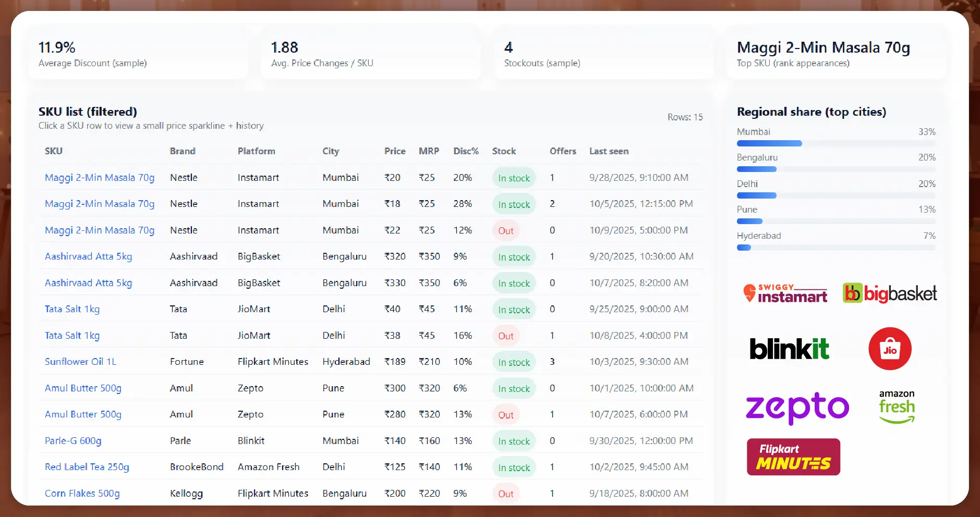Select the Flipkart Minutes logo
Image resolution: width=980 pixels, height=517 pixels.
click(x=793, y=457)
